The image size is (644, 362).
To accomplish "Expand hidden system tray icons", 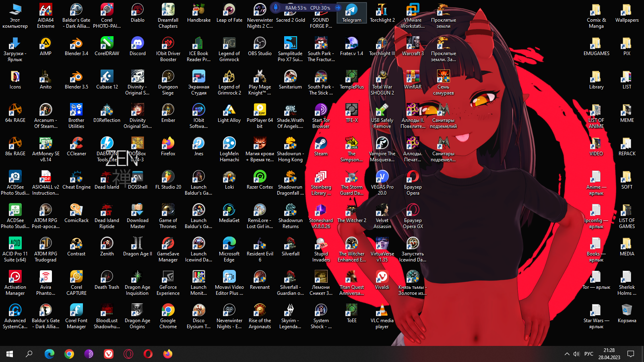I will [567, 354].
